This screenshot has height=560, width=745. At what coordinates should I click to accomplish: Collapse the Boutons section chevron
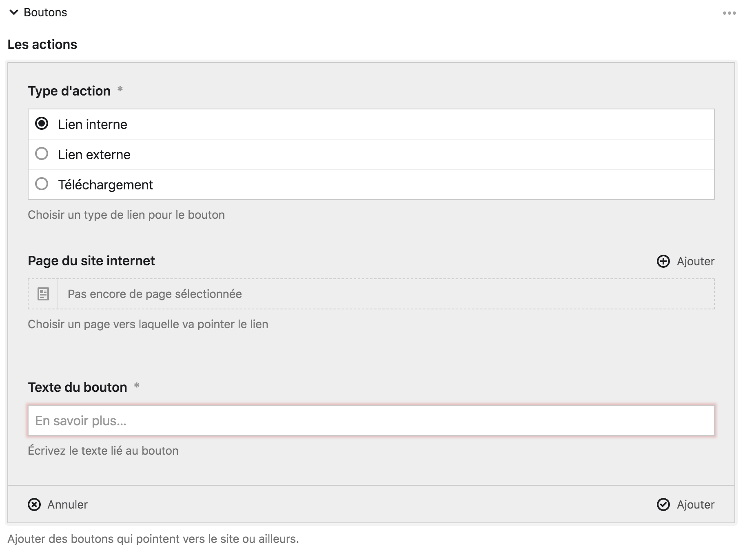(x=14, y=13)
